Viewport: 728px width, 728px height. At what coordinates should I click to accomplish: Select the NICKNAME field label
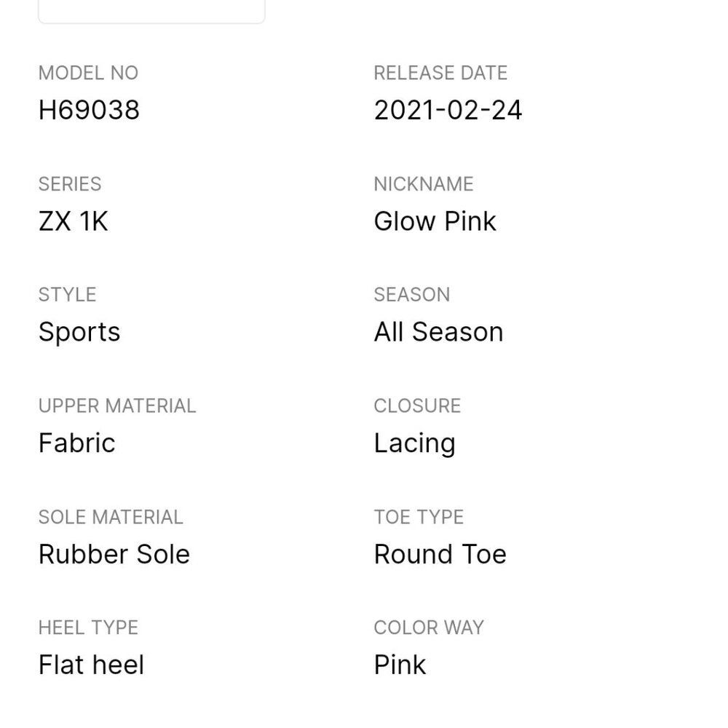pos(424,184)
